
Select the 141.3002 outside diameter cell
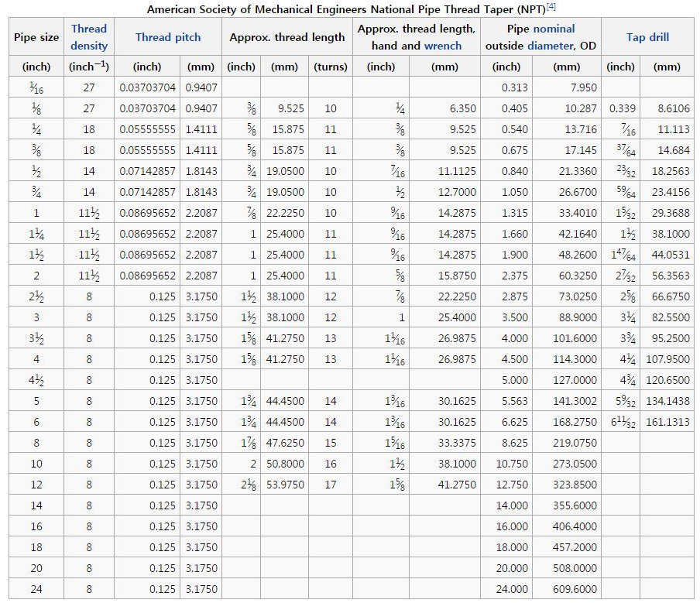click(x=567, y=401)
